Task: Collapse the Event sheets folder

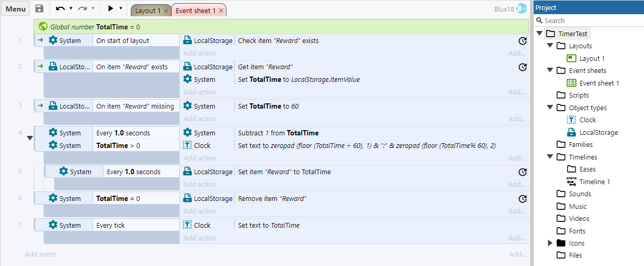Action: [x=550, y=70]
